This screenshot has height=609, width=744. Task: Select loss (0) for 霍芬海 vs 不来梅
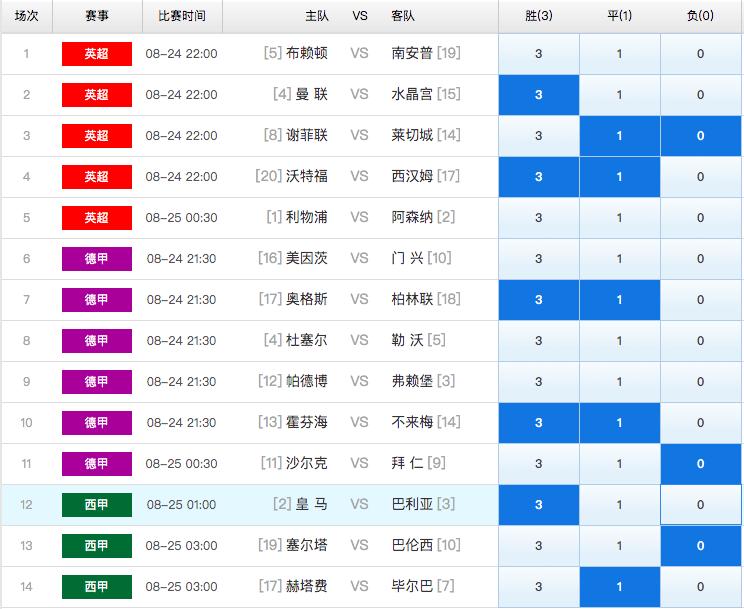coord(701,423)
